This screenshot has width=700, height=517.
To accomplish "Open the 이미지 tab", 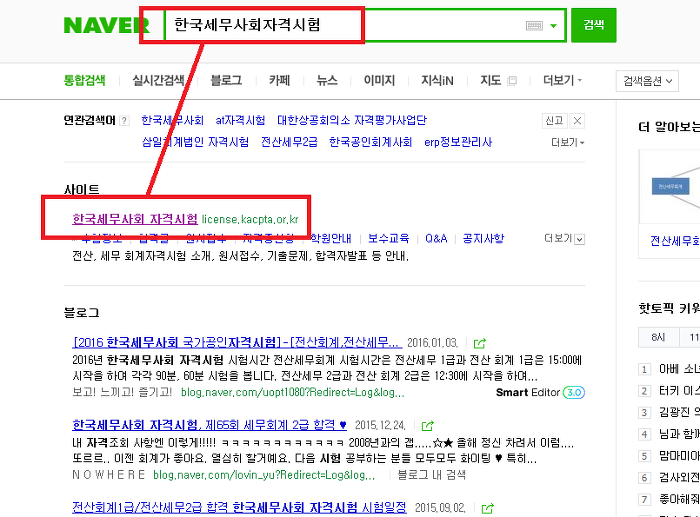I will (379, 80).
